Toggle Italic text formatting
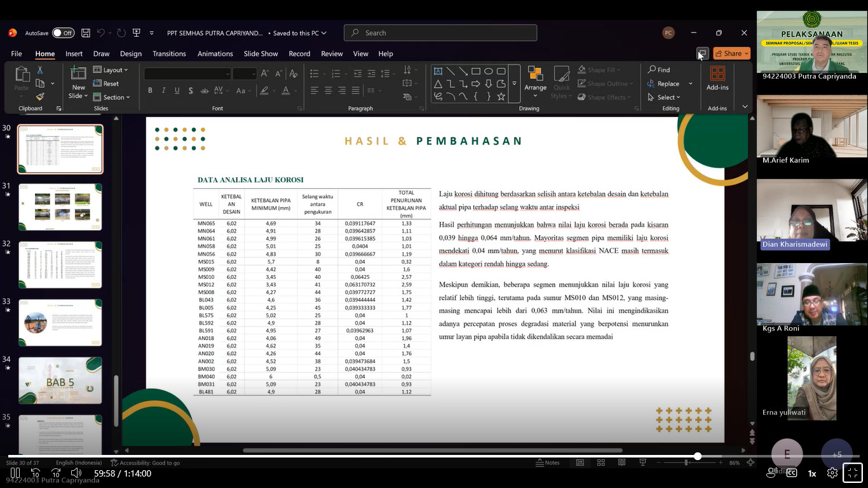This screenshot has height=488, width=868. pyautogui.click(x=163, y=90)
